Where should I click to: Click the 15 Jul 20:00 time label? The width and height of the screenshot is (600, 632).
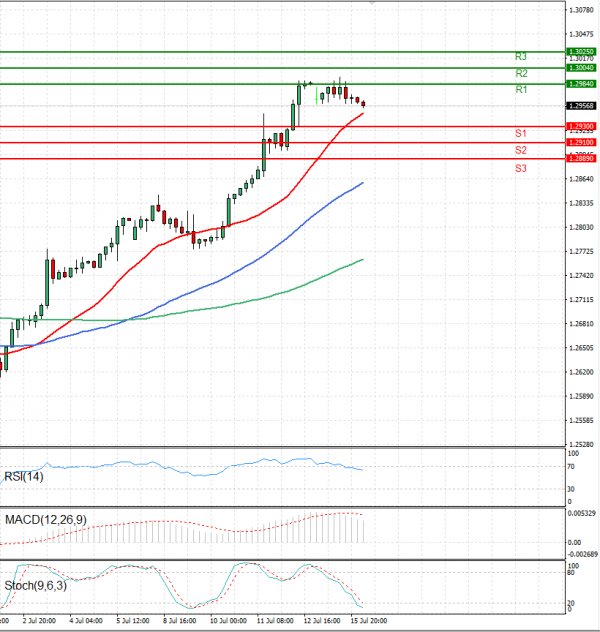click(x=369, y=621)
